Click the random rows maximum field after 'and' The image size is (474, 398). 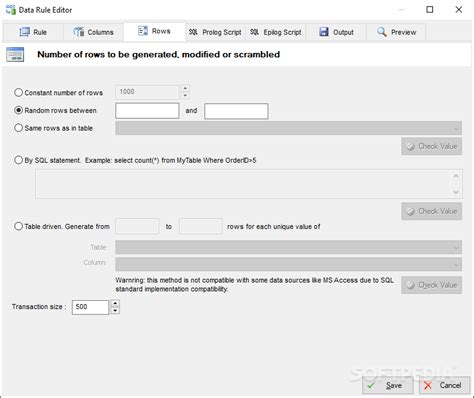(236, 111)
